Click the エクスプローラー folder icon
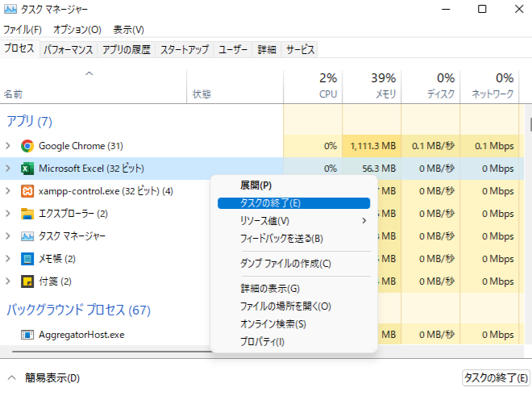This screenshot has width=532, height=396. (27, 214)
